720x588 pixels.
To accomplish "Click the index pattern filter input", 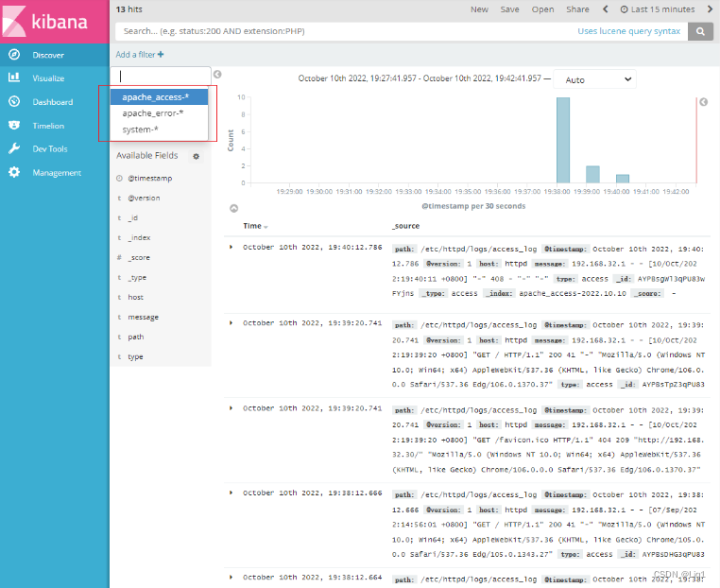I will click(x=161, y=77).
